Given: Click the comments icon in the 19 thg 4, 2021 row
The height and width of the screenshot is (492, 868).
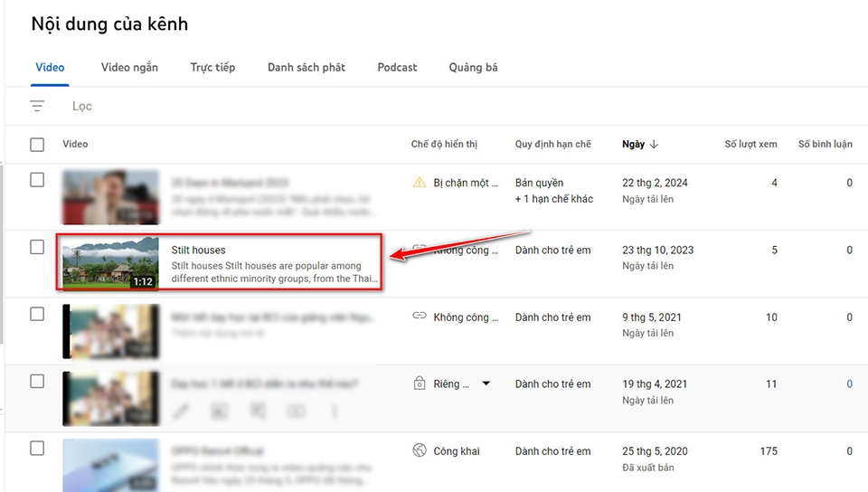Looking at the screenshot, I should (x=258, y=412).
